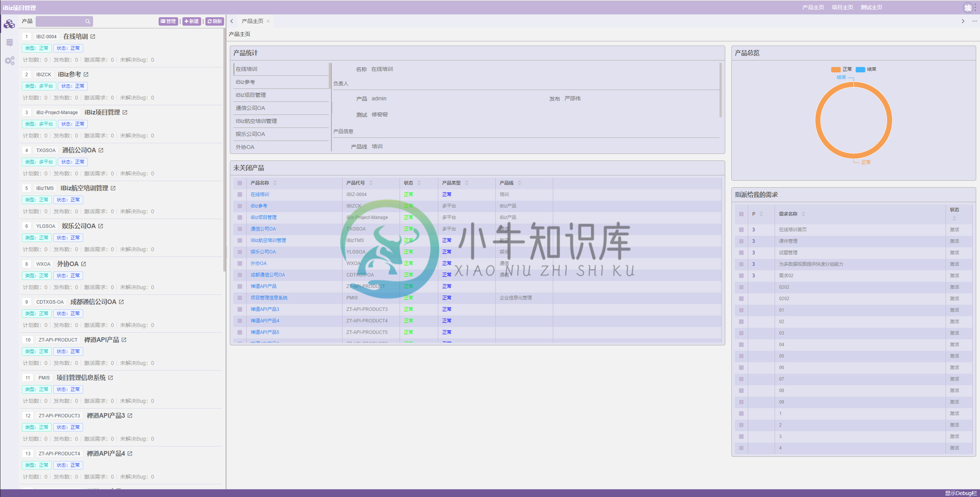Screen dimensions: 980x497
Task: Sort unclosed products by 产品类型 column
Action: pos(467,183)
